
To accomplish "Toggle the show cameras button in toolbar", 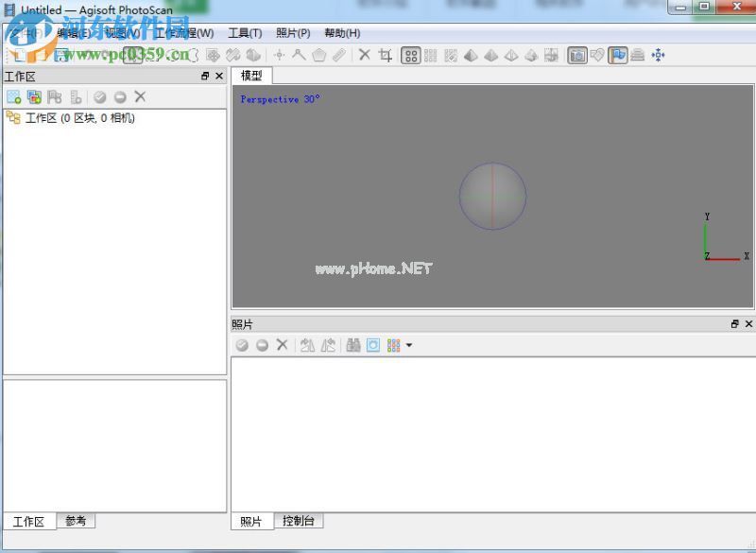I will (576, 56).
